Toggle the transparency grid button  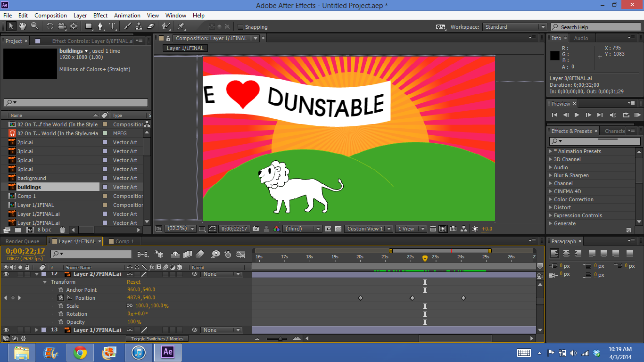click(x=338, y=229)
